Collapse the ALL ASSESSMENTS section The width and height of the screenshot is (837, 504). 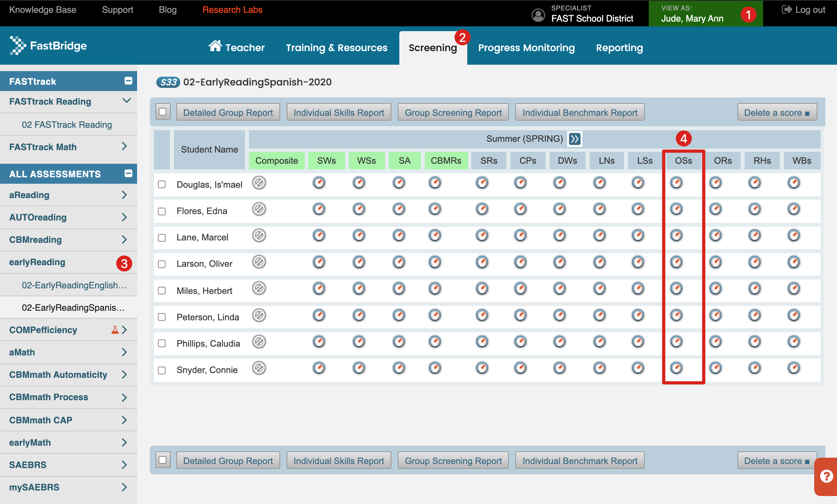[128, 173]
